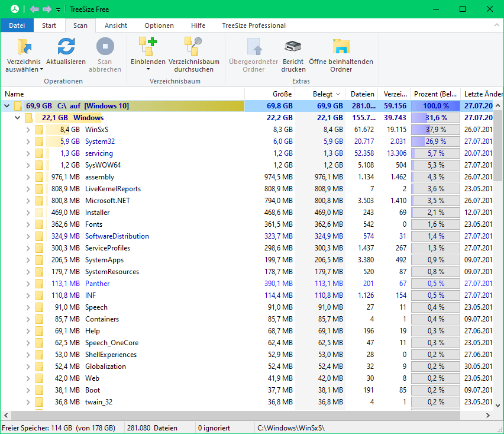This screenshot has width=504, height=434.
Task: Open the Optionen tab
Action: (x=159, y=25)
